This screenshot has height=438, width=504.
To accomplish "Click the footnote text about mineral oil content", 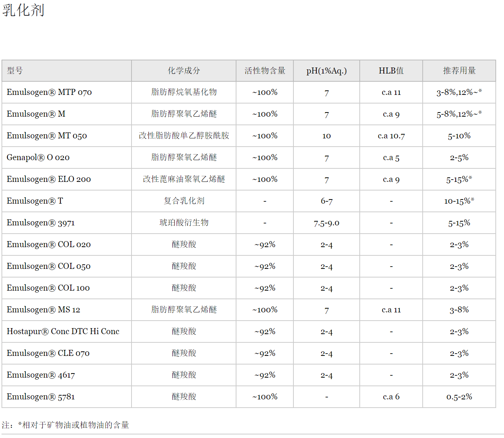I will point(66,425).
